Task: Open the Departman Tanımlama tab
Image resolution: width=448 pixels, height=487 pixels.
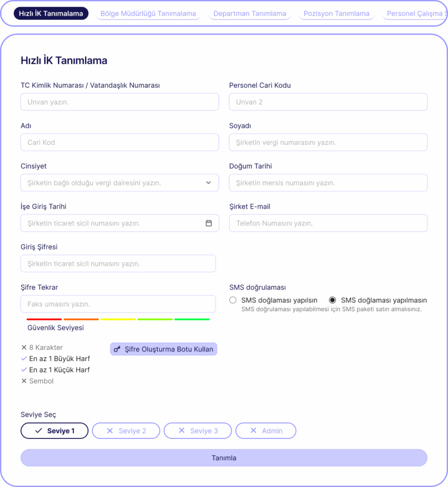Action: pyautogui.click(x=250, y=14)
